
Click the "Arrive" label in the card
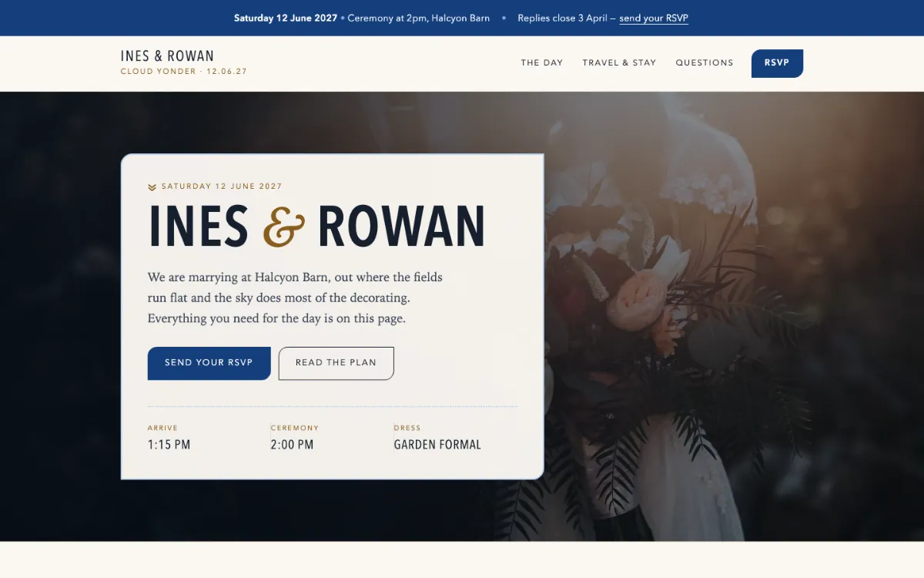tap(162, 428)
